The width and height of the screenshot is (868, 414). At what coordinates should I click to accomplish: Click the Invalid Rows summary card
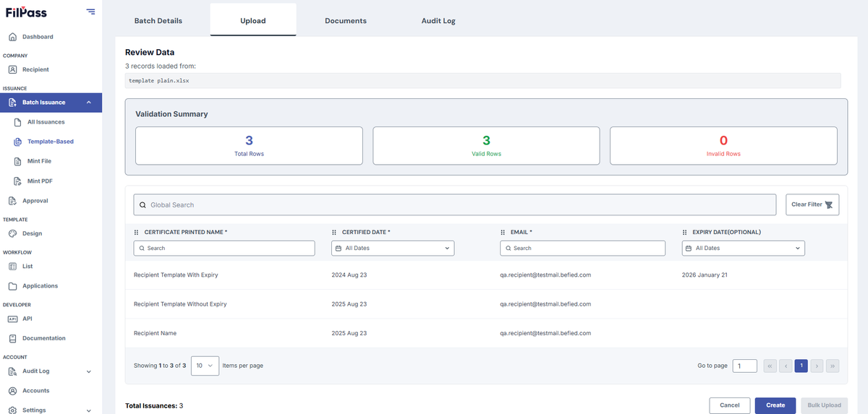tap(723, 146)
